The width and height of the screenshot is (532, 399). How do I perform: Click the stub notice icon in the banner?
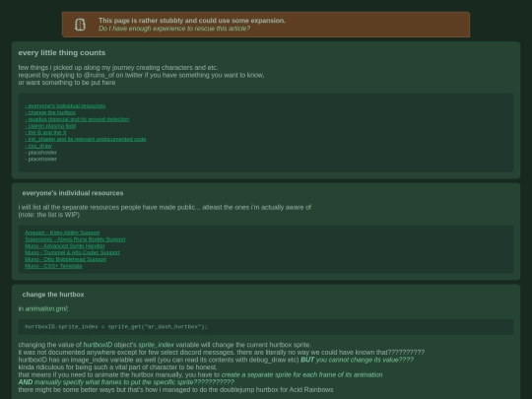point(80,25)
